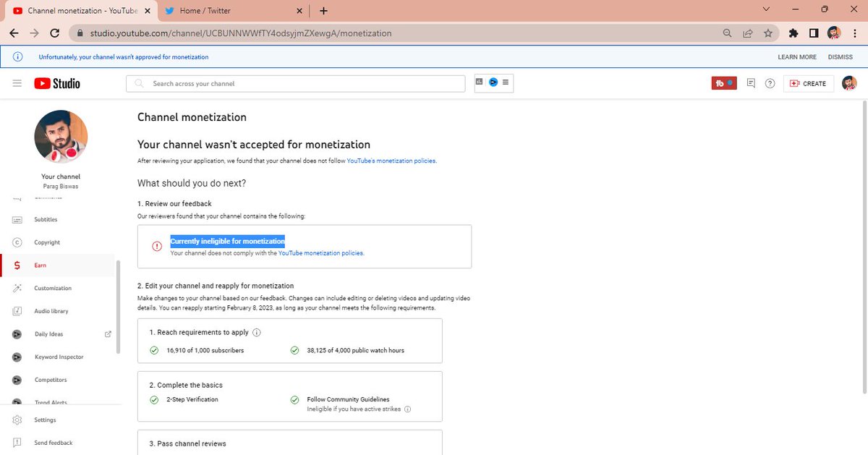Click the red warning icon for ineligible

tap(157, 247)
